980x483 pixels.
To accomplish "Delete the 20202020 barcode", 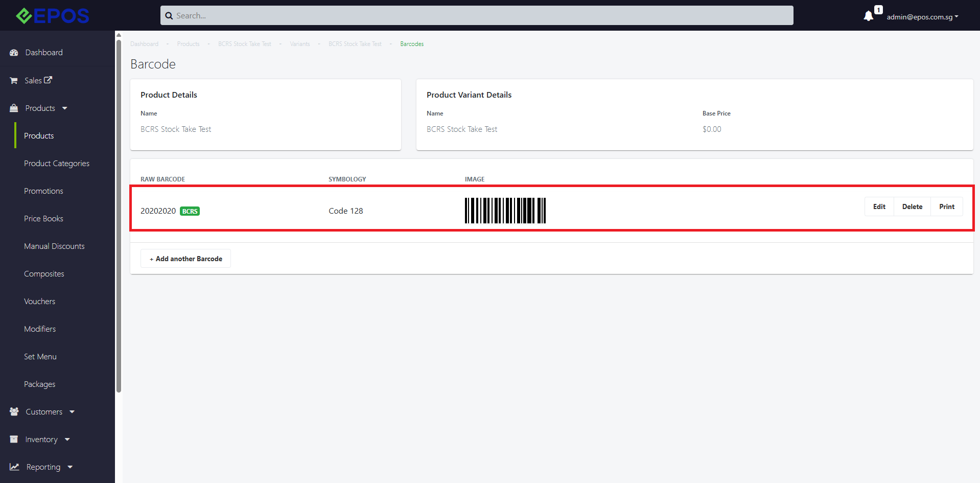I will (912, 206).
